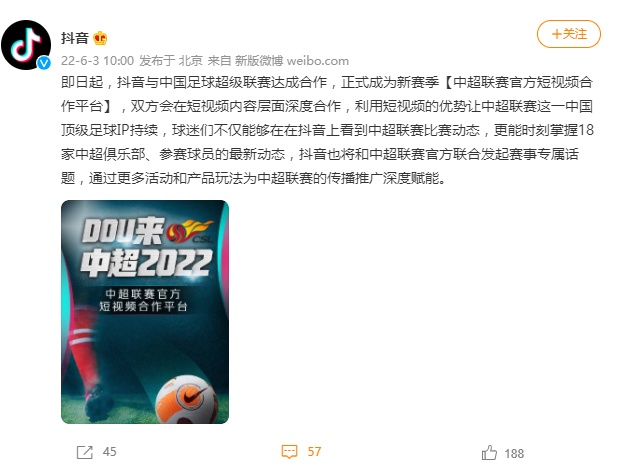Follow the account with +关注 button
Image resolution: width=618 pixels, height=472 pixels.
[x=569, y=34]
